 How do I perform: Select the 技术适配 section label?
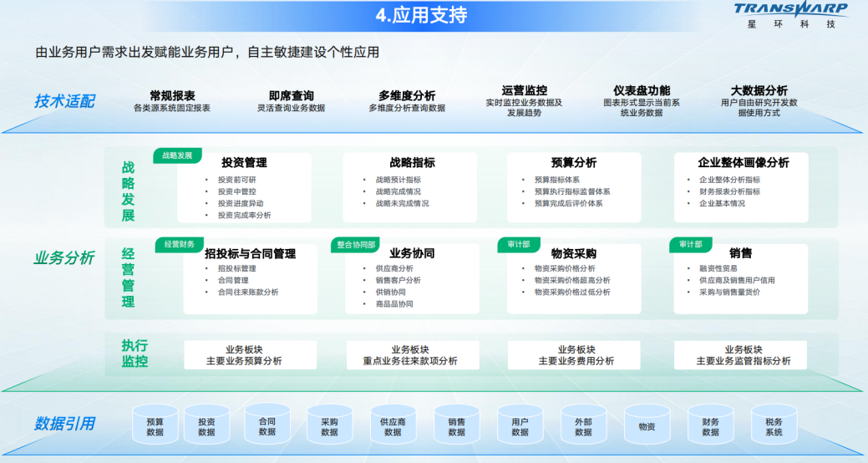[x=64, y=101]
